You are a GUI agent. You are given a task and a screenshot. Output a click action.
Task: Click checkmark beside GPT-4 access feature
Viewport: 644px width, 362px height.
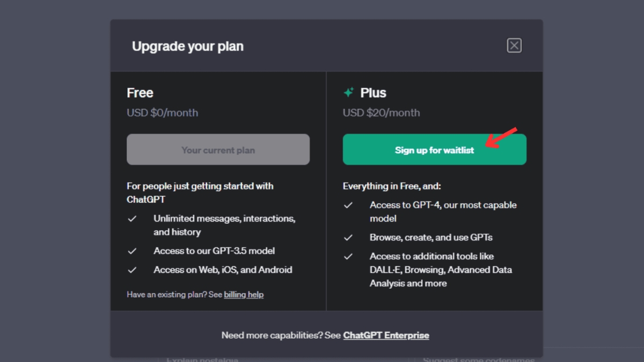(348, 205)
